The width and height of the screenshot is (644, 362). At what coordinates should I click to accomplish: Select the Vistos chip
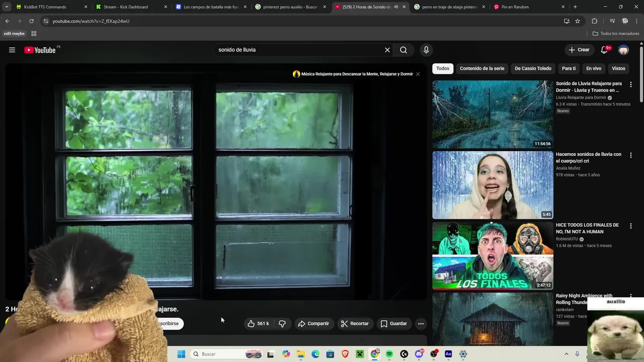[x=618, y=68]
